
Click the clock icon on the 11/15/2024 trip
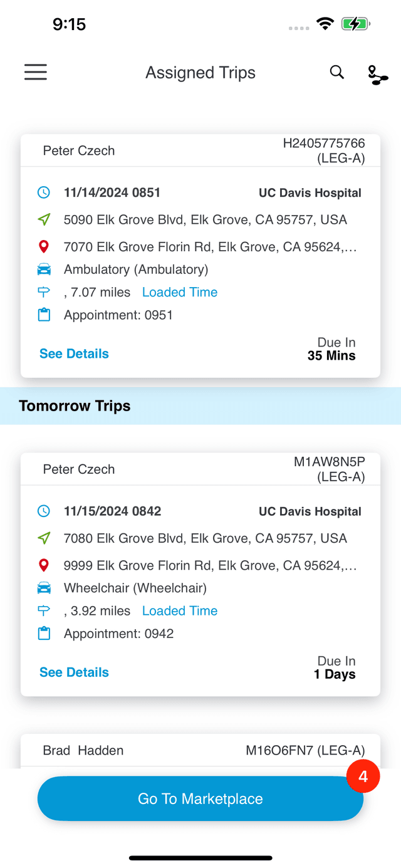tap(44, 511)
